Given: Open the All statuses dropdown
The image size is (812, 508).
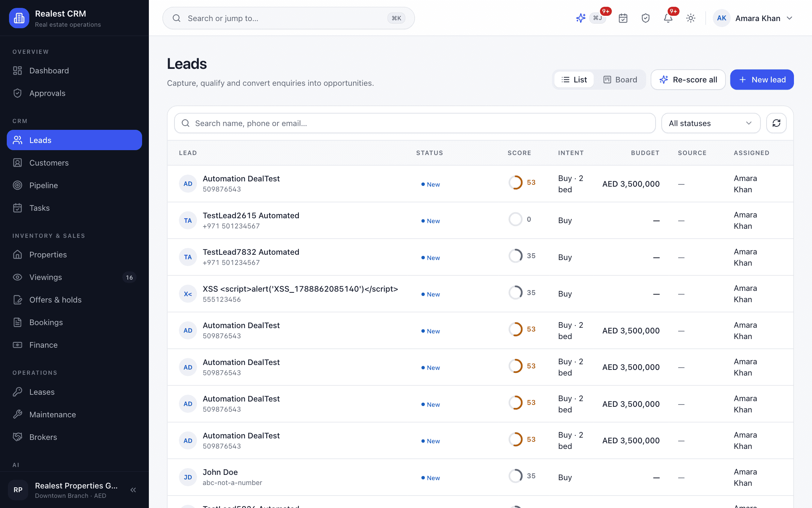Looking at the screenshot, I should [711, 123].
